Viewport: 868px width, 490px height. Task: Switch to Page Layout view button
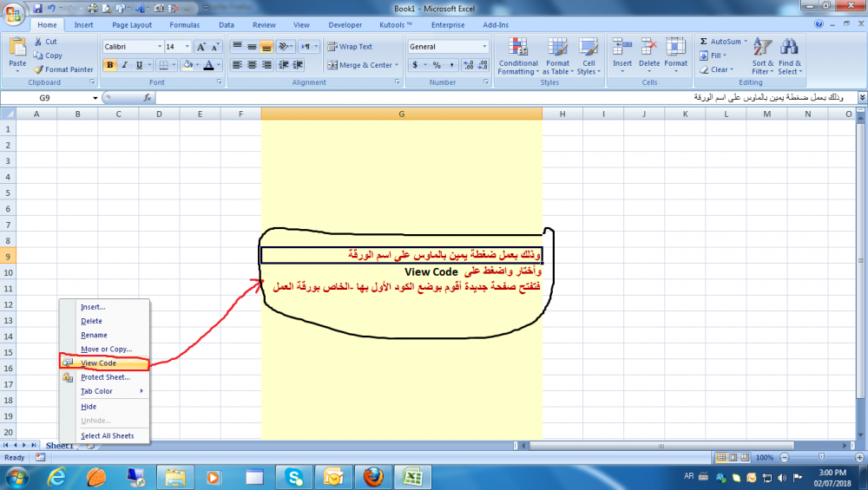(x=733, y=457)
